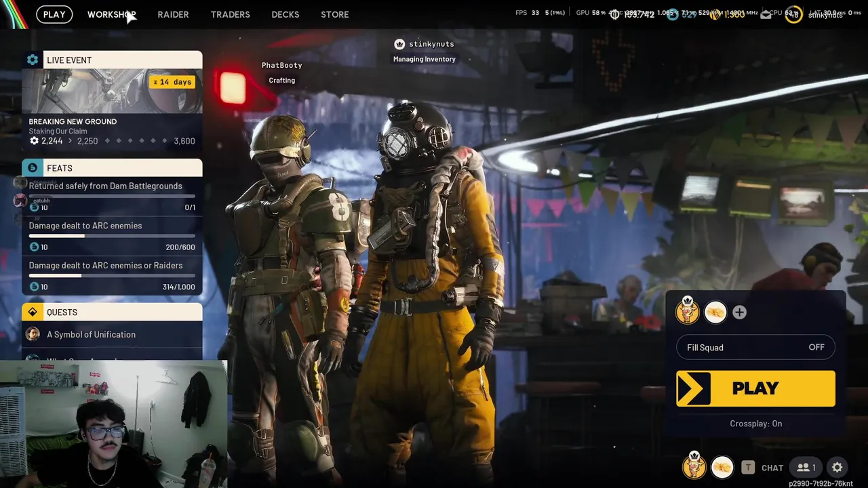Click the squad leader cow avatar in play panel
Image resolution: width=868 pixels, height=488 pixels.
click(x=688, y=311)
